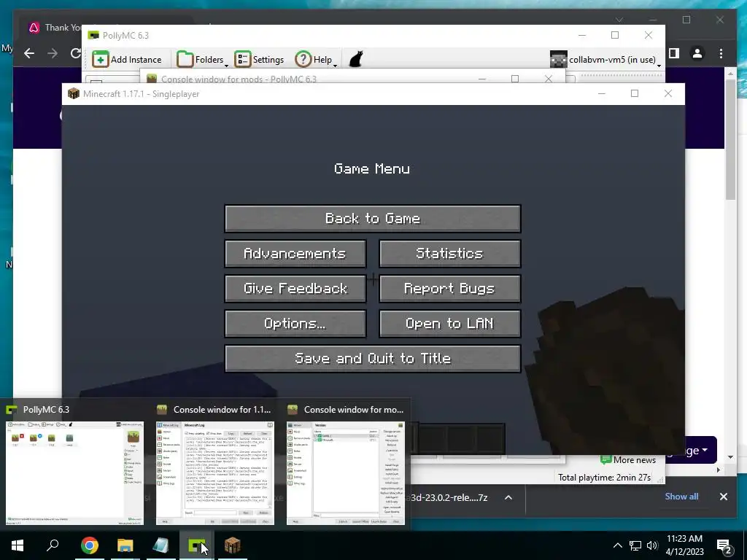
Task: Click Show all downloads in Chrome
Action: [x=681, y=496]
